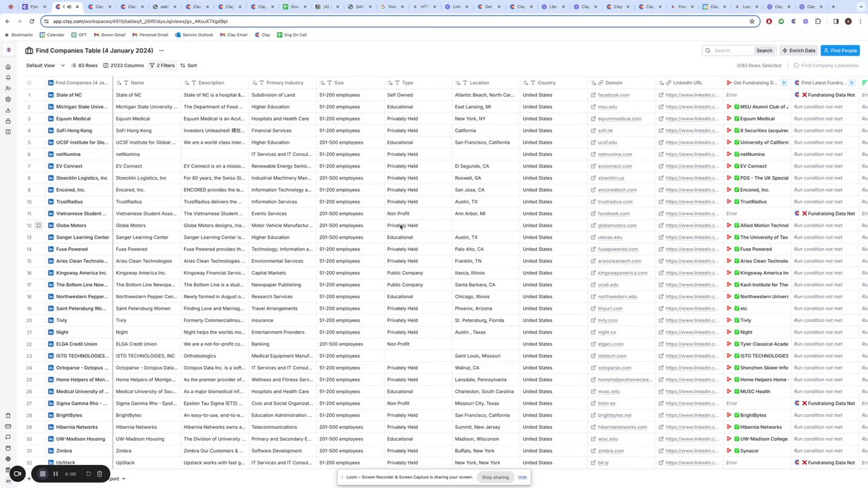Open the Primary Industry column header menu
868x488 pixels.
(282, 83)
